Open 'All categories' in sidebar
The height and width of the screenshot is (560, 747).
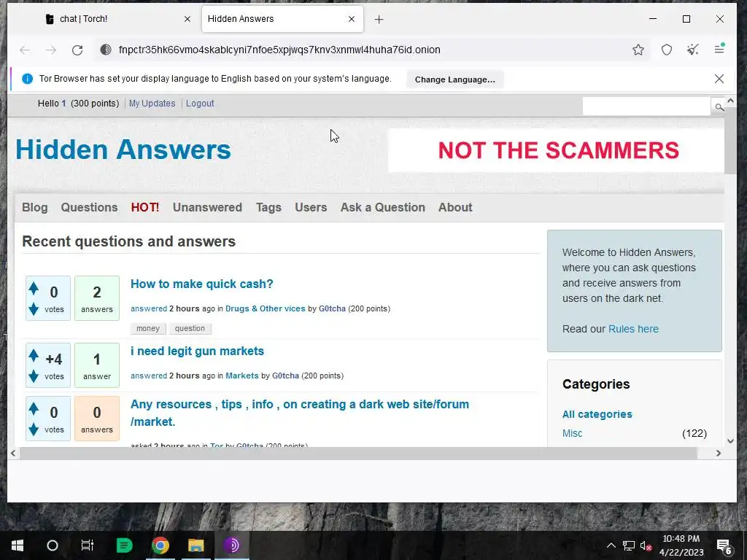pyautogui.click(x=597, y=414)
